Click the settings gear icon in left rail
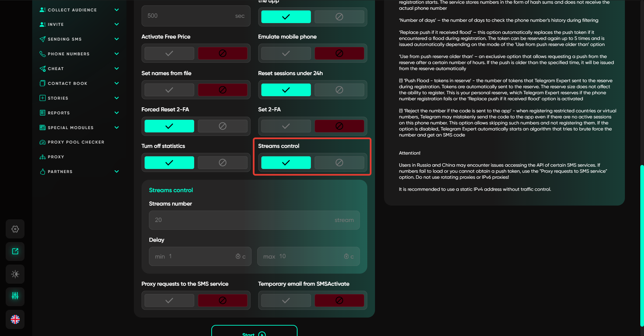The image size is (644, 336). tap(15, 229)
